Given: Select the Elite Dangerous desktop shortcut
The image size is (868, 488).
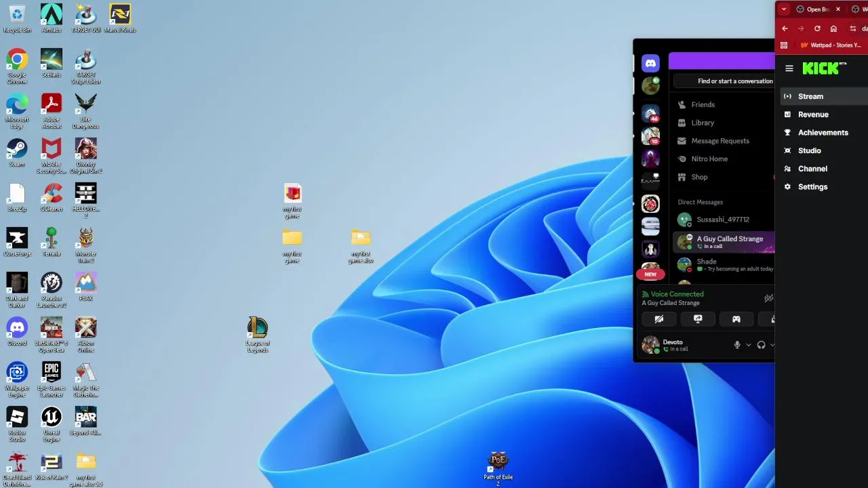Looking at the screenshot, I should tap(86, 111).
